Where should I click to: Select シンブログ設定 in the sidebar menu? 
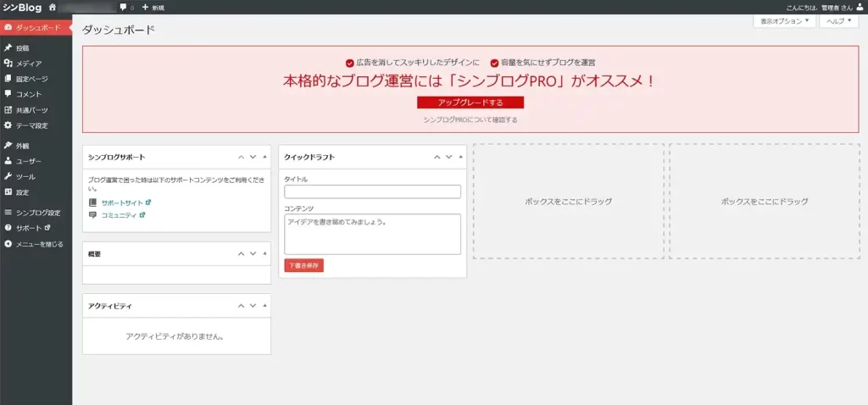(x=38, y=213)
